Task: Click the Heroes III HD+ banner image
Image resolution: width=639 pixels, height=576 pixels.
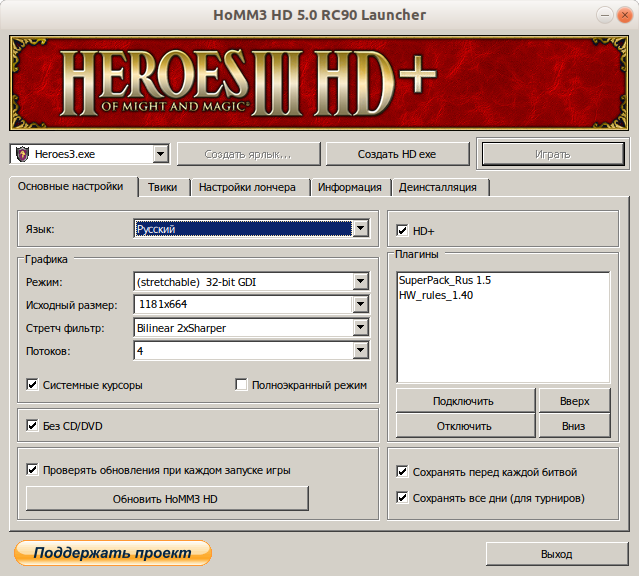Action: click(x=319, y=83)
